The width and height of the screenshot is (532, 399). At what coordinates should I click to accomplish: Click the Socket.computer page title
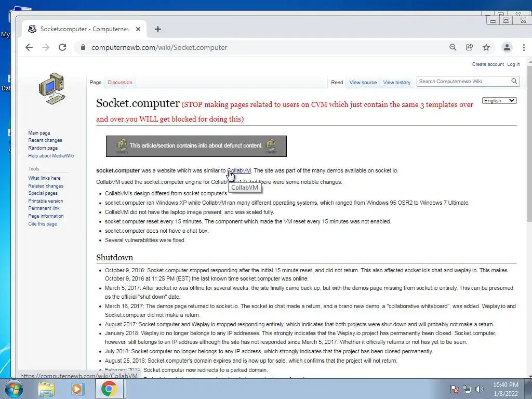pyautogui.click(x=137, y=103)
